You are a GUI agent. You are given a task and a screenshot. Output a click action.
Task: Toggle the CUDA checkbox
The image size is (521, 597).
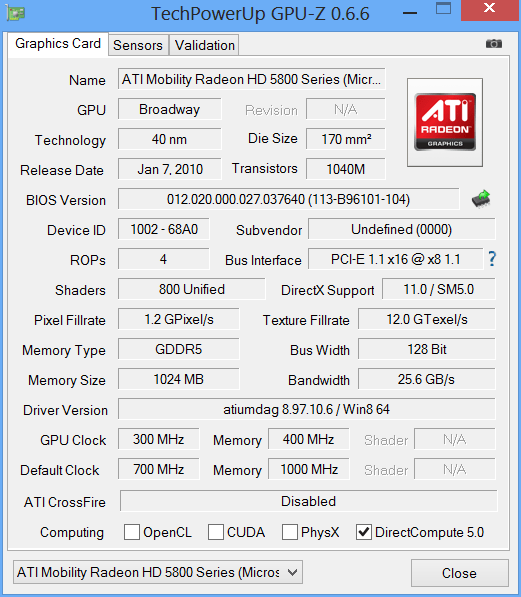216,532
